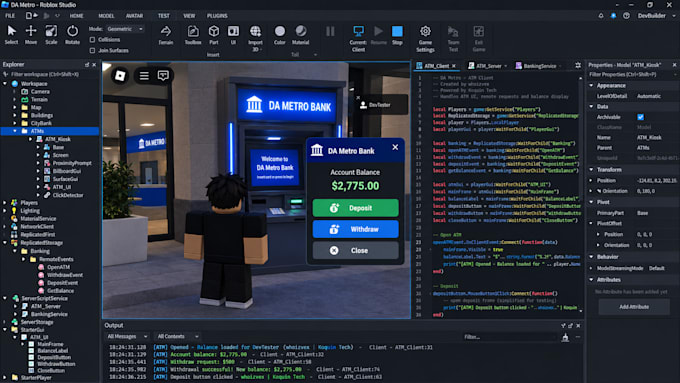Select BalanceLabel under MainFrame

pos(52,350)
